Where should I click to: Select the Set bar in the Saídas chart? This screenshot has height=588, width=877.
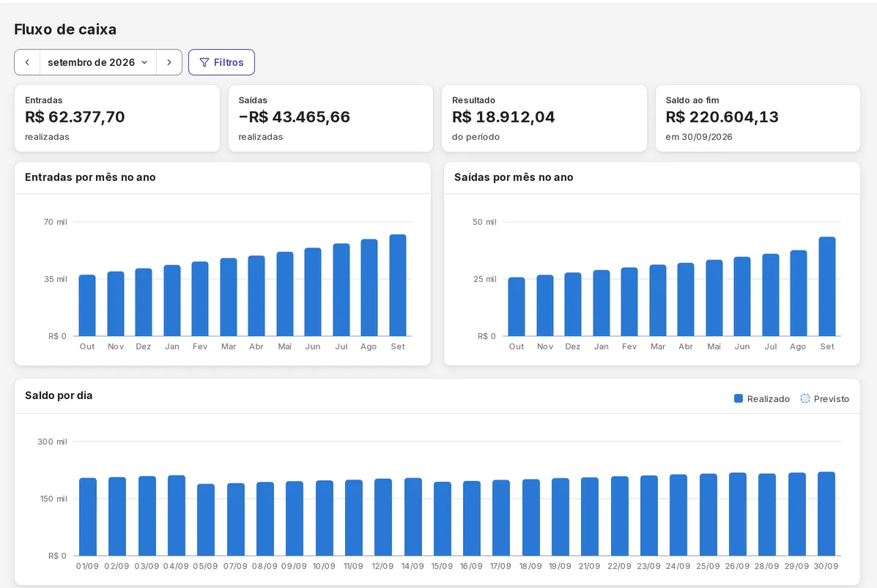[827, 286]
